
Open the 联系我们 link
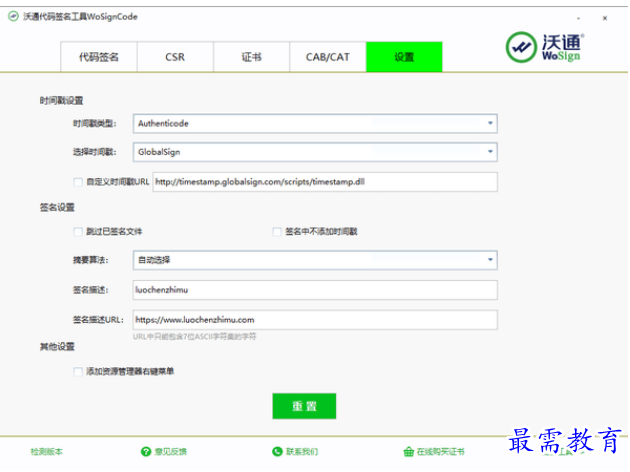coord(302,452)
